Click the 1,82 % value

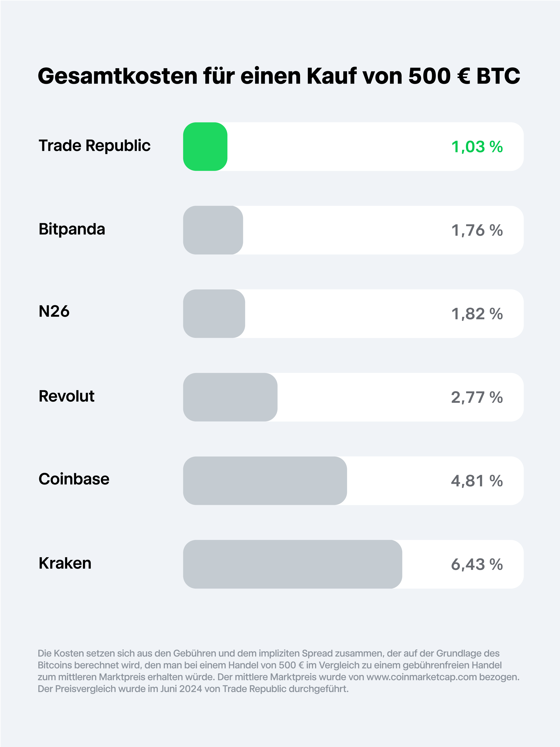pos(477,314)
